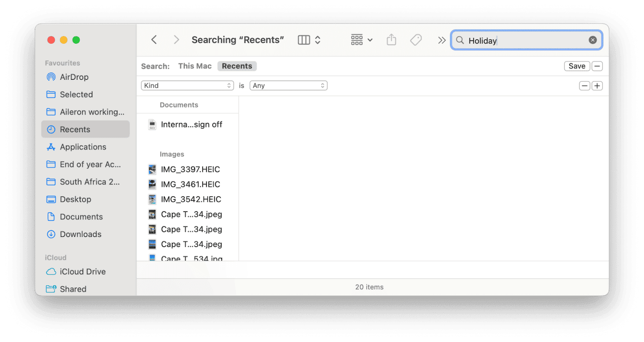Open Shared under iCloud section
The width and height of the screenshot is (644, 342).
click(x=73, y=289)
